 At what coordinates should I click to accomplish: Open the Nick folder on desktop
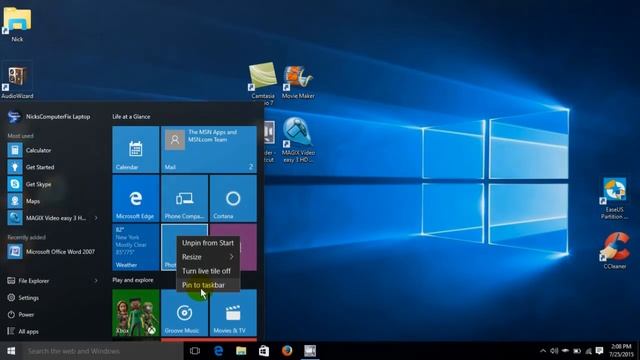tap(17, 24)
